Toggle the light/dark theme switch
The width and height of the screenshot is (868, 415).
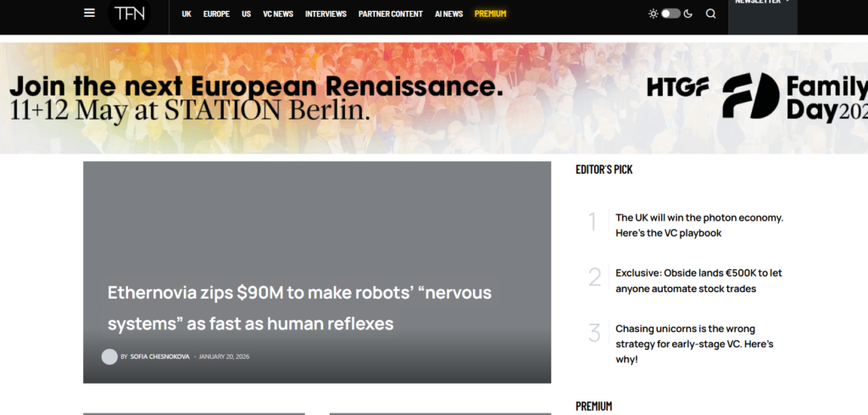670,14
